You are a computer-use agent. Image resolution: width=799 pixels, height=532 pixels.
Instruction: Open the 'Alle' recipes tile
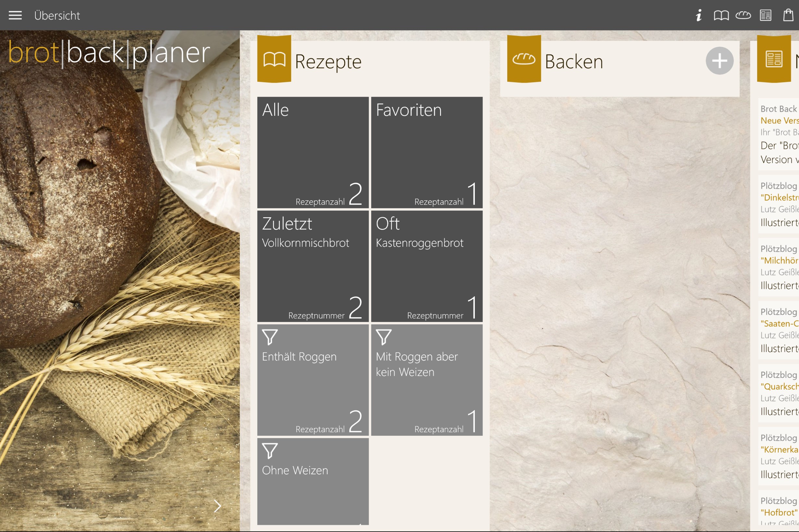click(313, 153)
